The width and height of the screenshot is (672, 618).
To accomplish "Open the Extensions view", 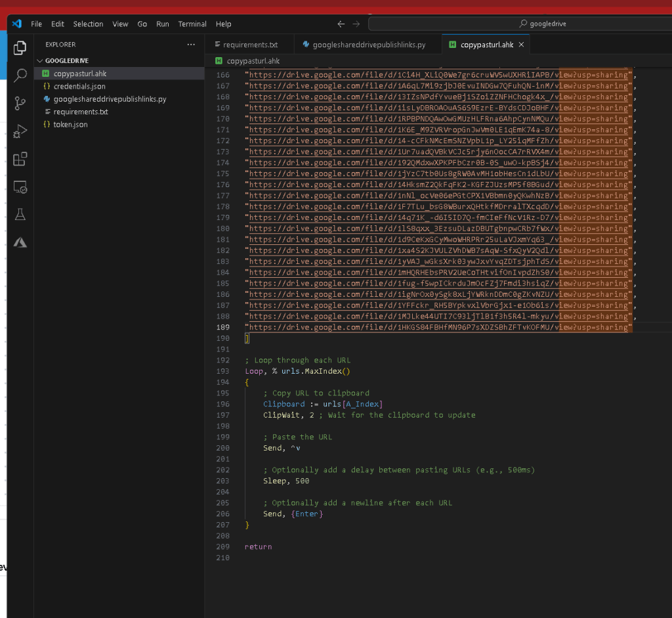I will click(20, 159).
